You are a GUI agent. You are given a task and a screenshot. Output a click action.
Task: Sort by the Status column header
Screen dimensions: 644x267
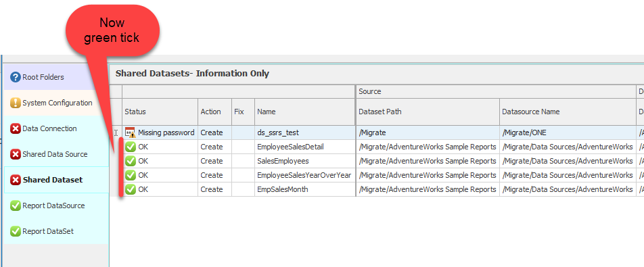coord(160,112)
